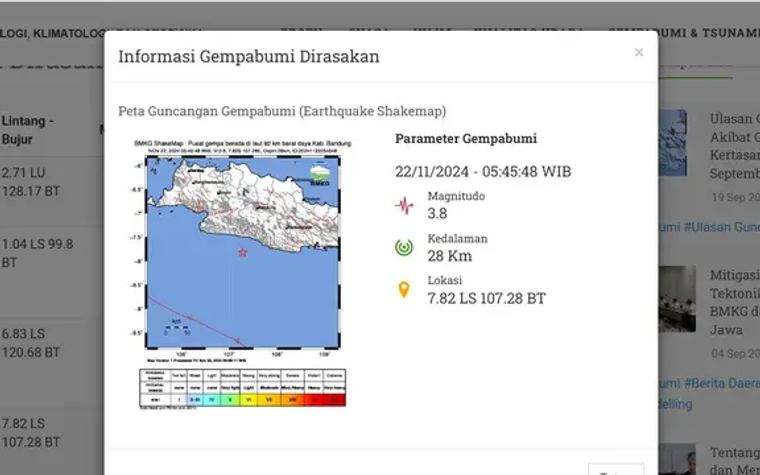
Task: Click the shakemap intensity color legend
Action: 242,388
